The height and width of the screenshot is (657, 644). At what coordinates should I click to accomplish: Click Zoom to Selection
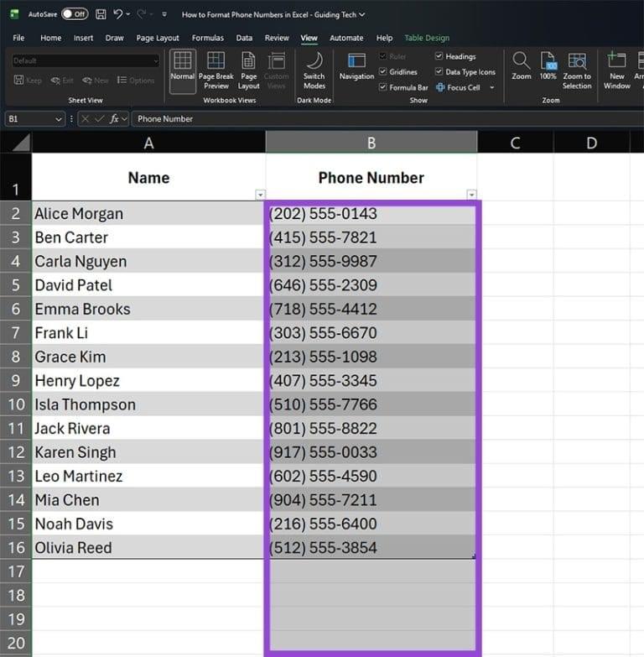click(577, 69)
